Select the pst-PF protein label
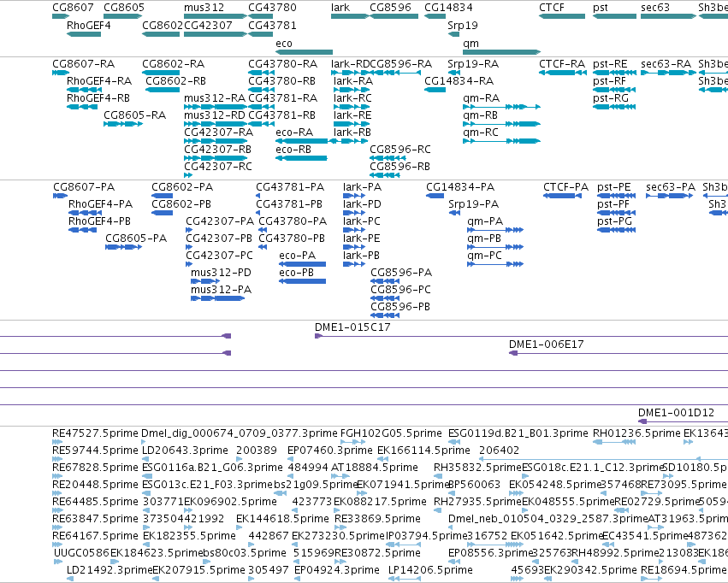Screen dimensions: 728x583 pos(613,204)
